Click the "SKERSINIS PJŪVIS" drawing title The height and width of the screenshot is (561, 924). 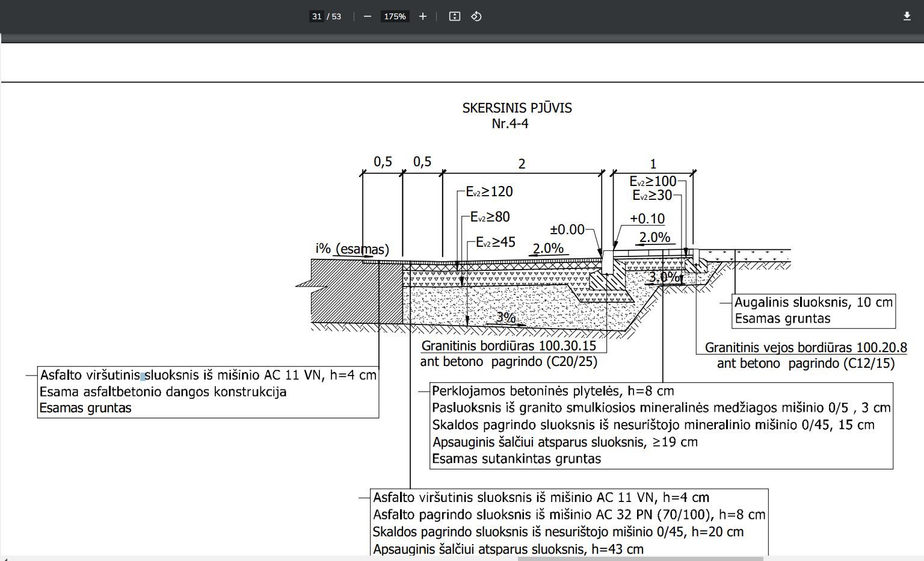(517, 108)
